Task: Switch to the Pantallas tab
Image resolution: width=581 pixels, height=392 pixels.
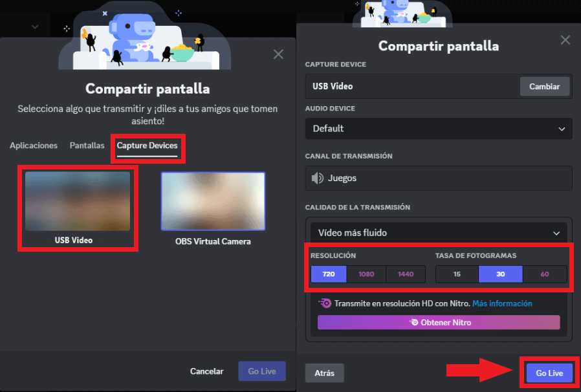Action: [x=87, y=146]
